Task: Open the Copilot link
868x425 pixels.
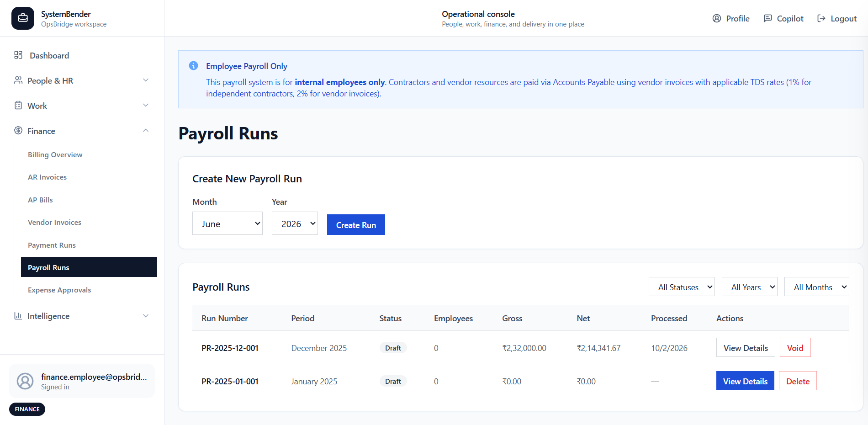Action: click(783, 18)
